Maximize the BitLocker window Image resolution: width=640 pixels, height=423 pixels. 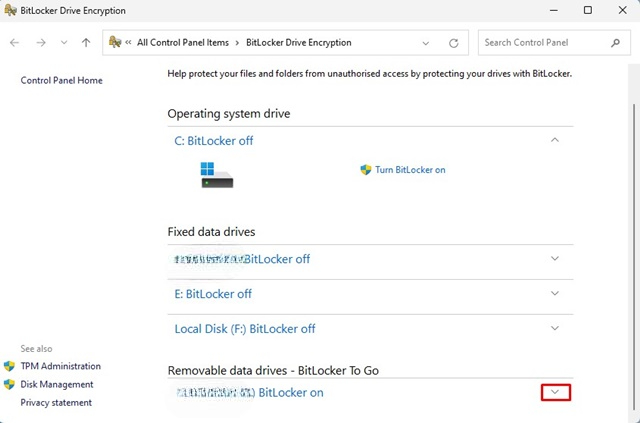point(588,10)
